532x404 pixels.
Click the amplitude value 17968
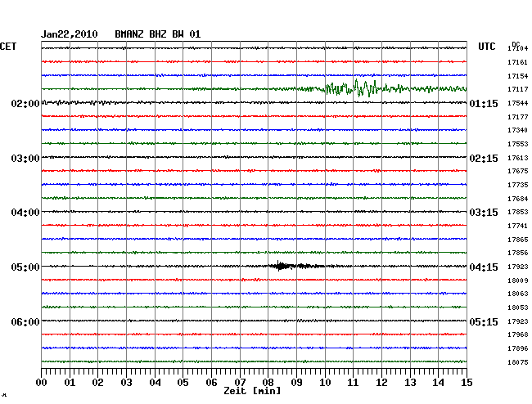[518, 334]
